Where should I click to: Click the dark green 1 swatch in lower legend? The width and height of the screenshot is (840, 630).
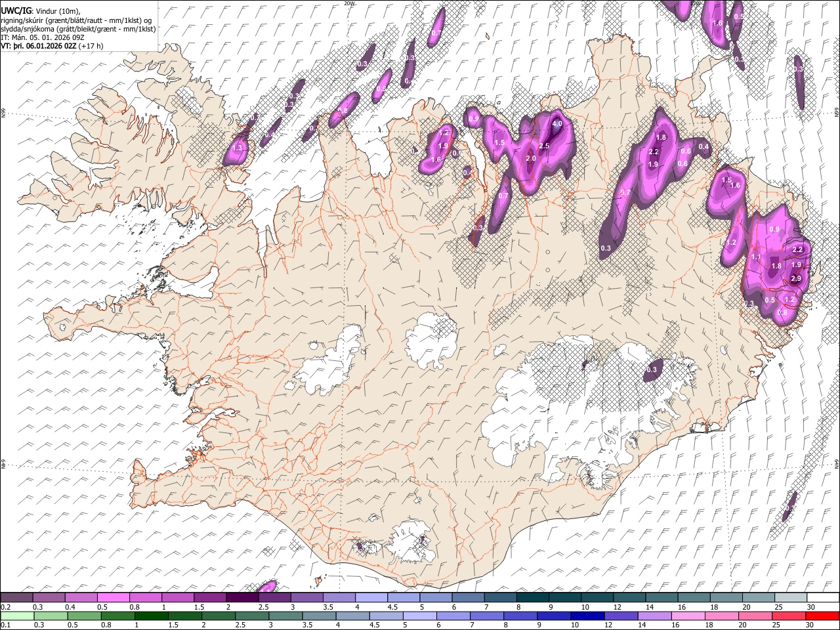(152, 616)
